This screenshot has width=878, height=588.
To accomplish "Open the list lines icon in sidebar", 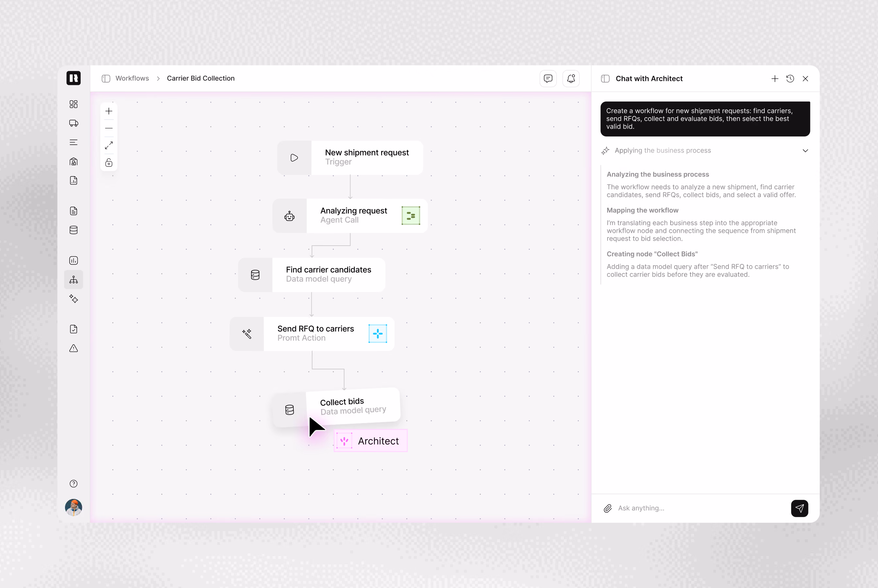I will pyautogui.click(x=73, y=142).
